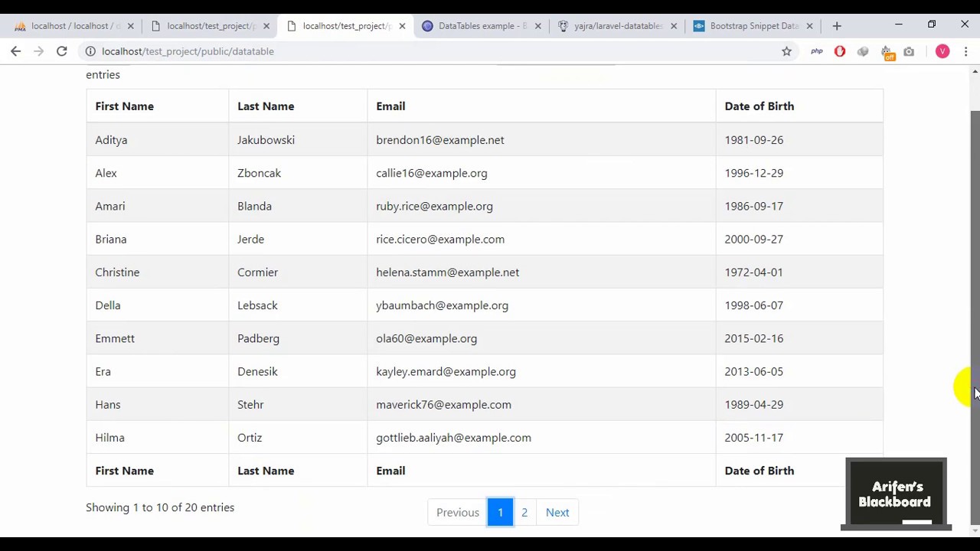The image size is (980, 551).
Task: Click the date 1998-06-07
Action: click(x=753, y=305)
